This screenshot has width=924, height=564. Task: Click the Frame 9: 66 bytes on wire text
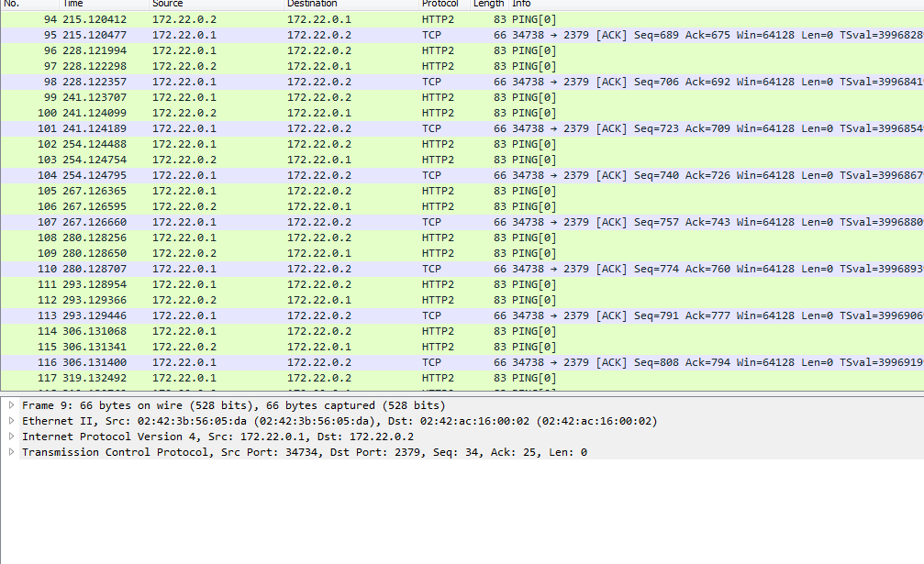pyautogui.click(x=233, y=405)
